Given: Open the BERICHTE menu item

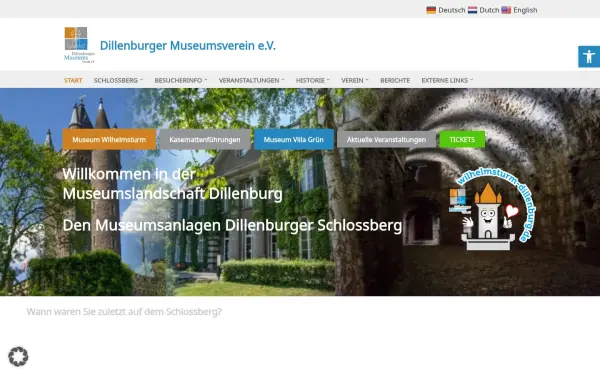Looking at the screenshot, I should click(x=395, y=80).
